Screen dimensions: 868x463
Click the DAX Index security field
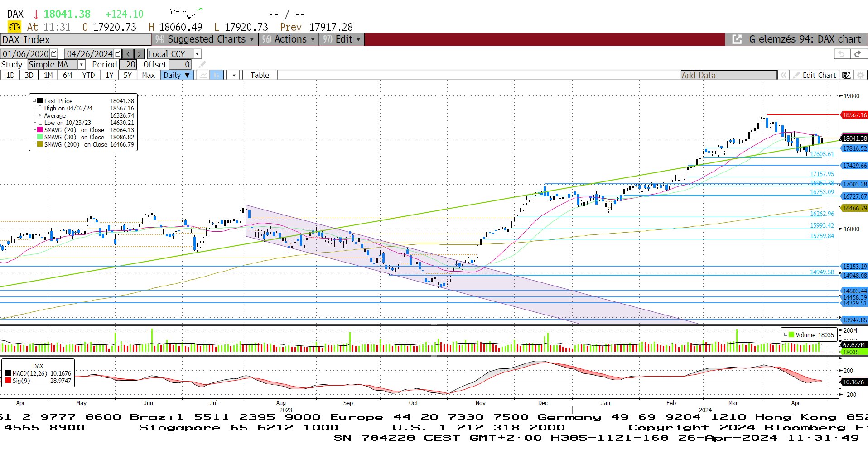tap(76, 39)
